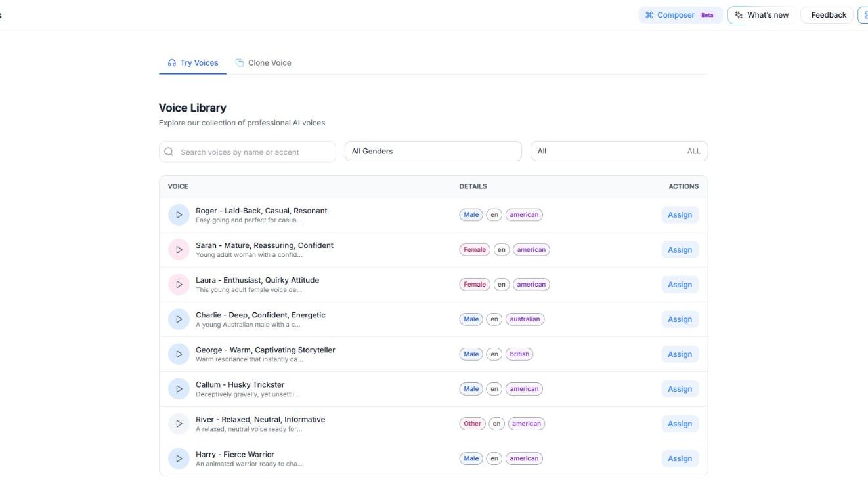Focus the search voices input field
This screenshot has width=868, height=488.
248,152
